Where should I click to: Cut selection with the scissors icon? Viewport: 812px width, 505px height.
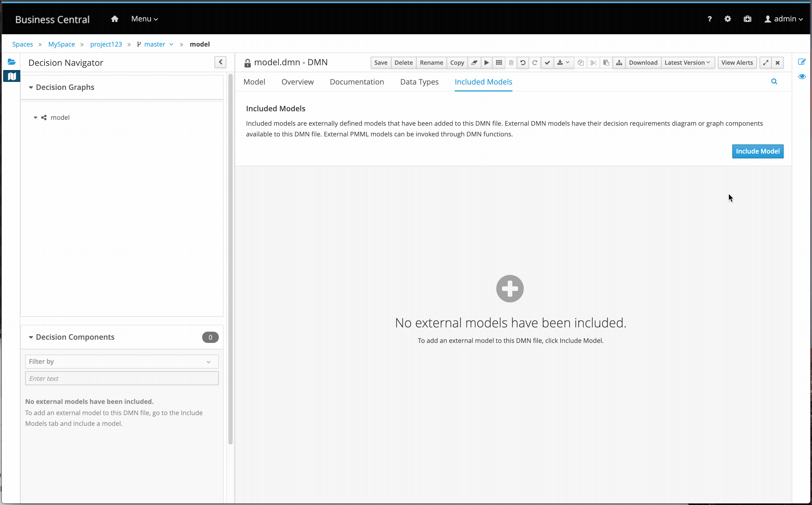[593, 63]
